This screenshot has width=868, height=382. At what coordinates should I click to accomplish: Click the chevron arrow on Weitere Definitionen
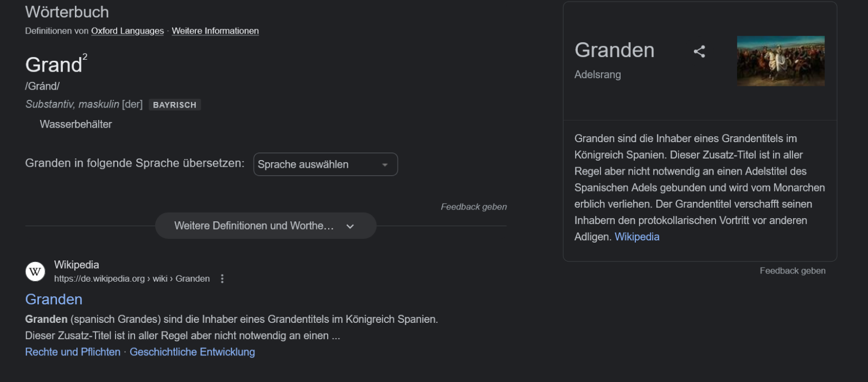350,226
